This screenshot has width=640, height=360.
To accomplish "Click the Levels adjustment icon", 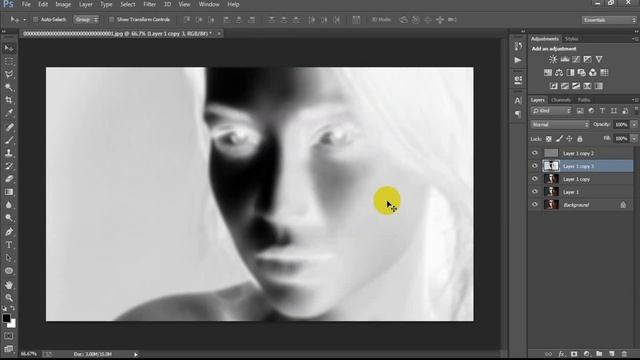I will click(x=565, y=60).
